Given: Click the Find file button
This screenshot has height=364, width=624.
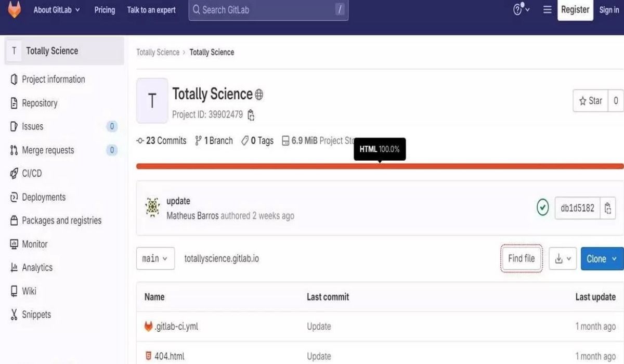Looking at the screenshot, I should tap(522, 258).
